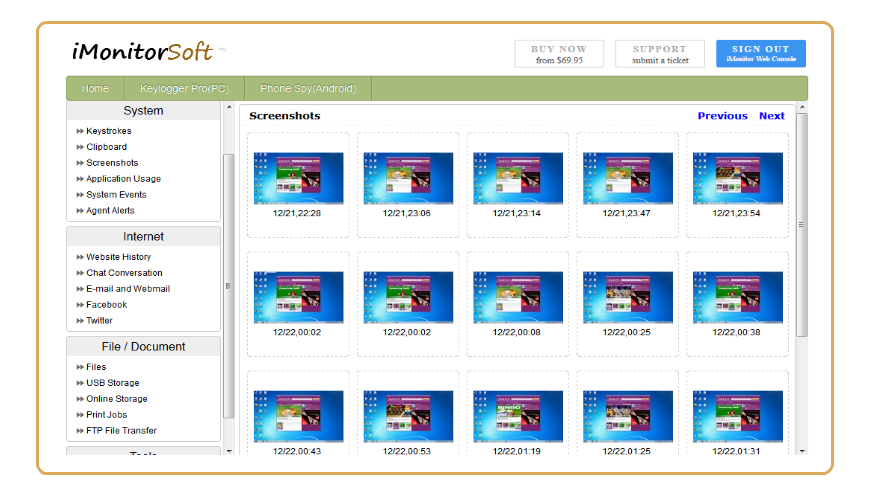Open Files log
The width and height of the screenshot is (870, 480).
tap(96, 367)
